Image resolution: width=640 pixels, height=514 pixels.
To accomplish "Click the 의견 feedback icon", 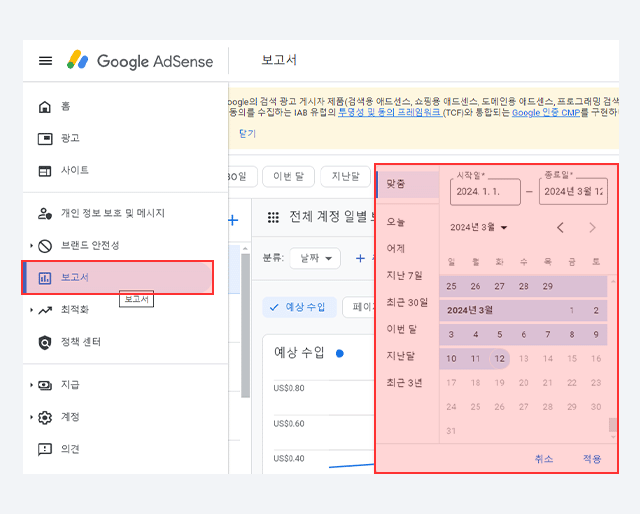I will 45,449.
